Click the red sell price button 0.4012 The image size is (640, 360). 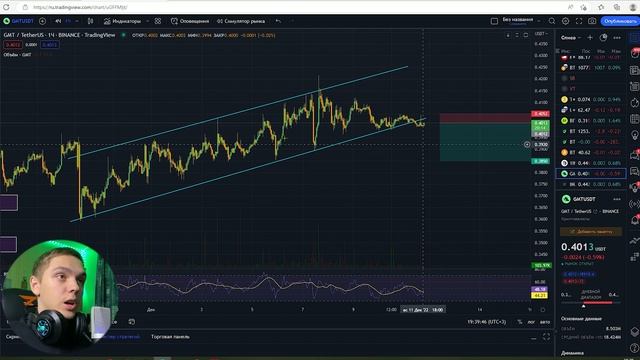pyautogui.click(x=13, y=44)
